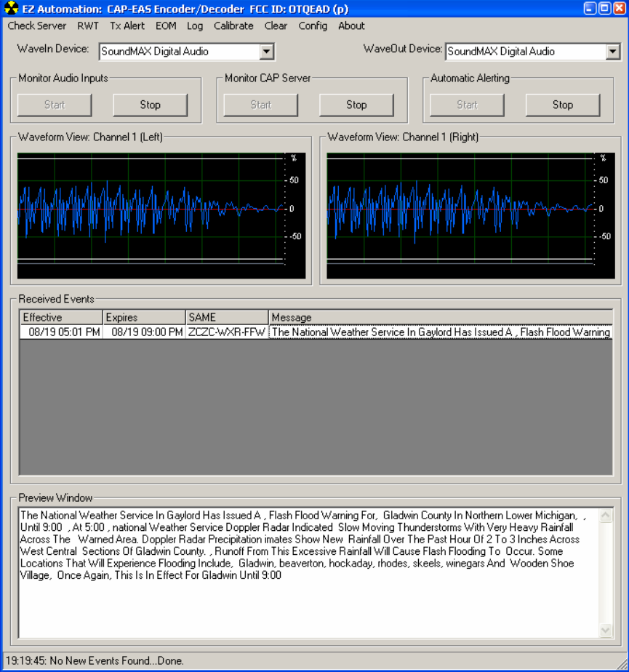
Task: Click the SAME column header
Action: [x=227, y=317]
